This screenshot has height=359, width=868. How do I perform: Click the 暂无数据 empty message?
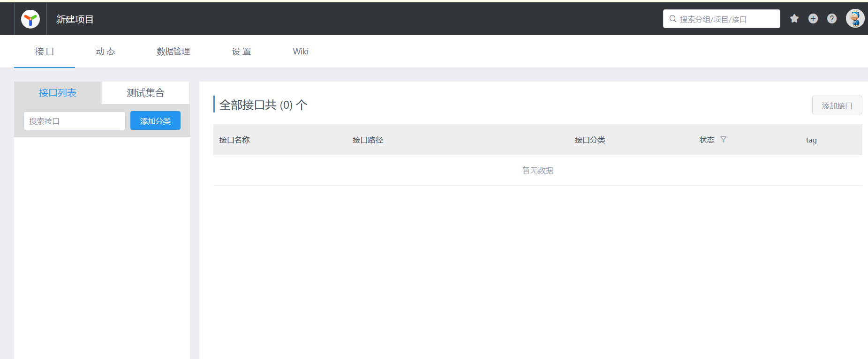538,170
